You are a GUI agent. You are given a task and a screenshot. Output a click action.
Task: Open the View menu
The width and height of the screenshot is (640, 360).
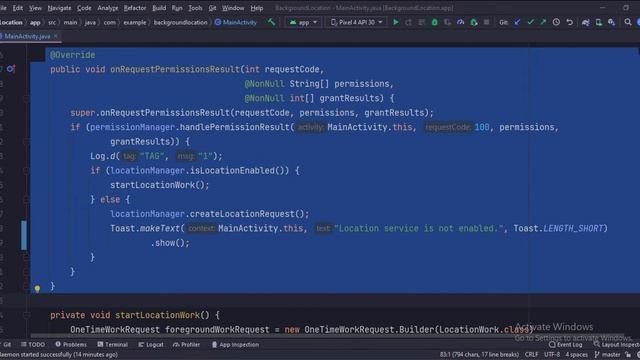tap(35, 8)
